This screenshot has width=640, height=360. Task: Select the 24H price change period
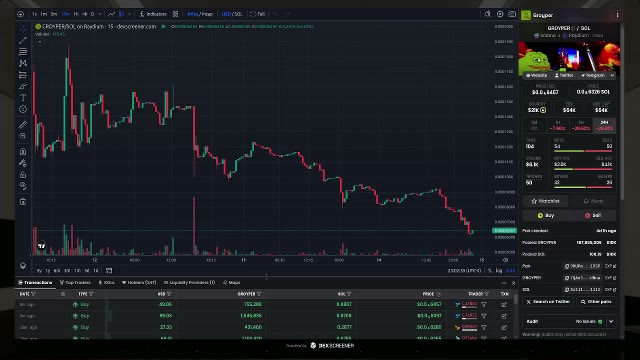(x=604, y=125)
